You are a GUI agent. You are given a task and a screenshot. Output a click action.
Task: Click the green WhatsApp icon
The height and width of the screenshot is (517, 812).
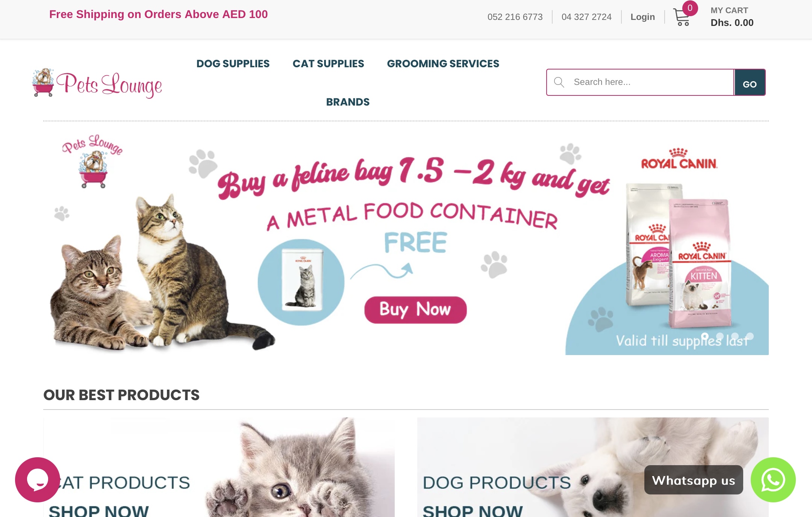pos(773,479)
